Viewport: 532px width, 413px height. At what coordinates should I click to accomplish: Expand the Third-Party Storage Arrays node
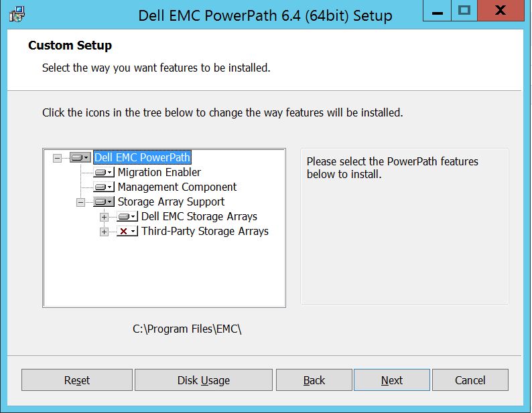click(x=104, y=232)
